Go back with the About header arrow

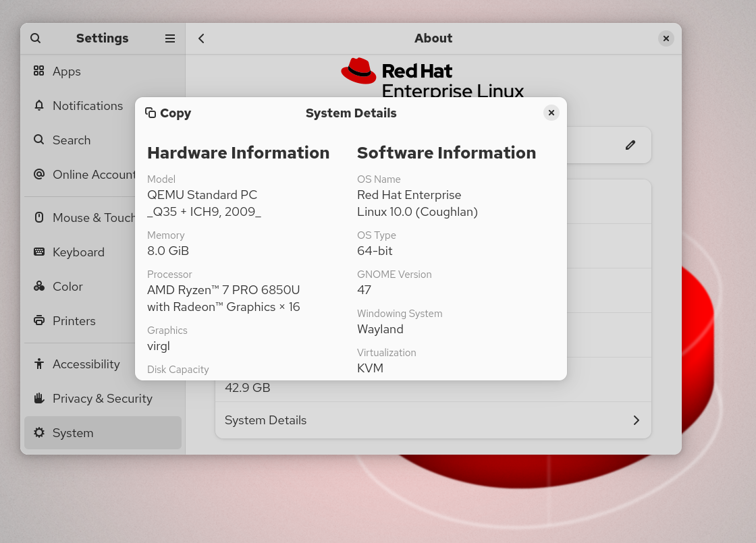point(202,38)
